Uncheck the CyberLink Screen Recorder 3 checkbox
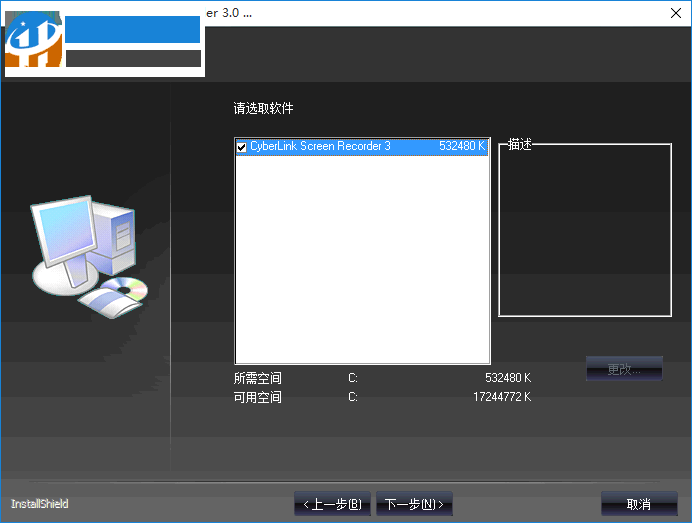Viewport: 692px width, 523px height. point(241,147)
